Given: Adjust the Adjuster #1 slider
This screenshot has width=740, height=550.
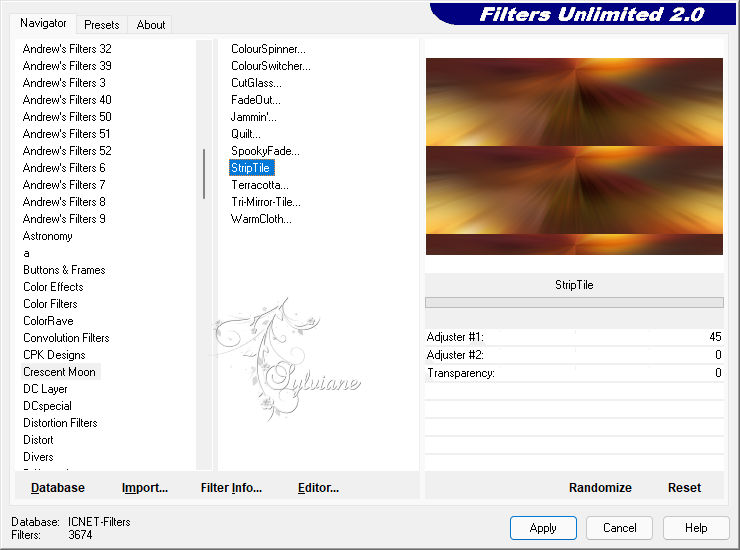Looking at the screenshot, I should point(574,337).
